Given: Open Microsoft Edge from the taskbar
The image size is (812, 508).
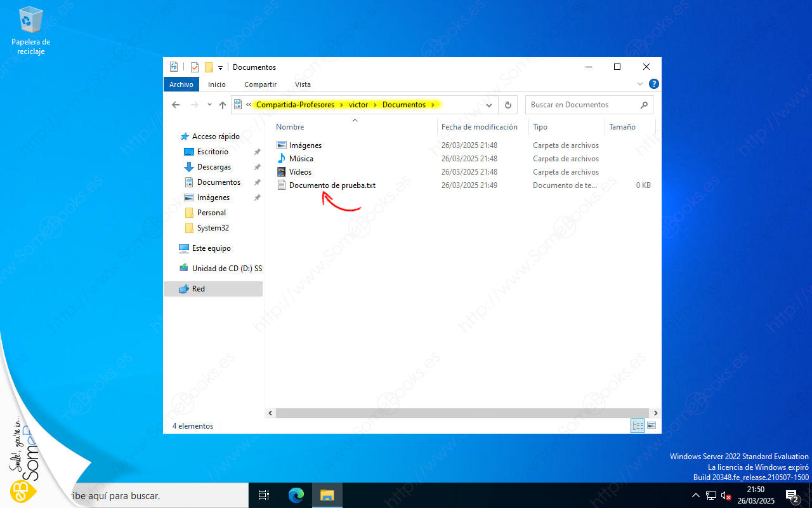Looking at the screenshot, I should pos(296,495).
